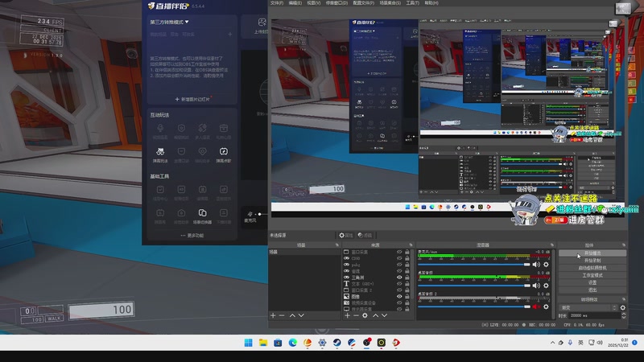Open the 停靠窗口(D) menu
The image size is (644, 362).
(336, 3)
